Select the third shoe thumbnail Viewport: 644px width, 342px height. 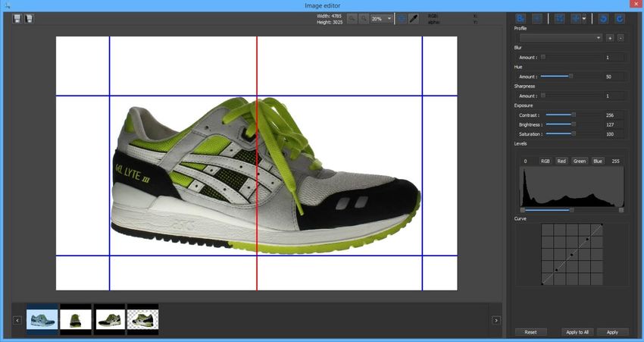click(109, 319)
